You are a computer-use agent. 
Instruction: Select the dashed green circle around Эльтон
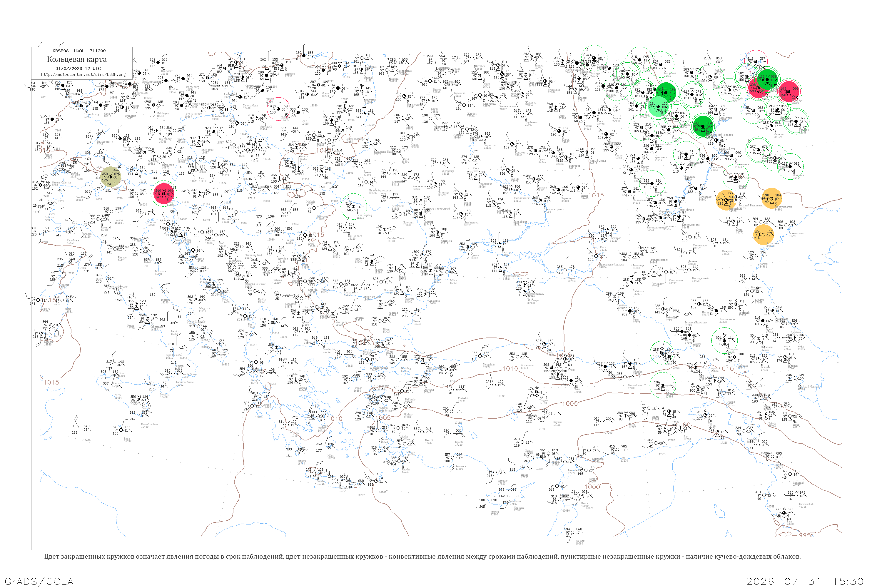tap(736, 178)
